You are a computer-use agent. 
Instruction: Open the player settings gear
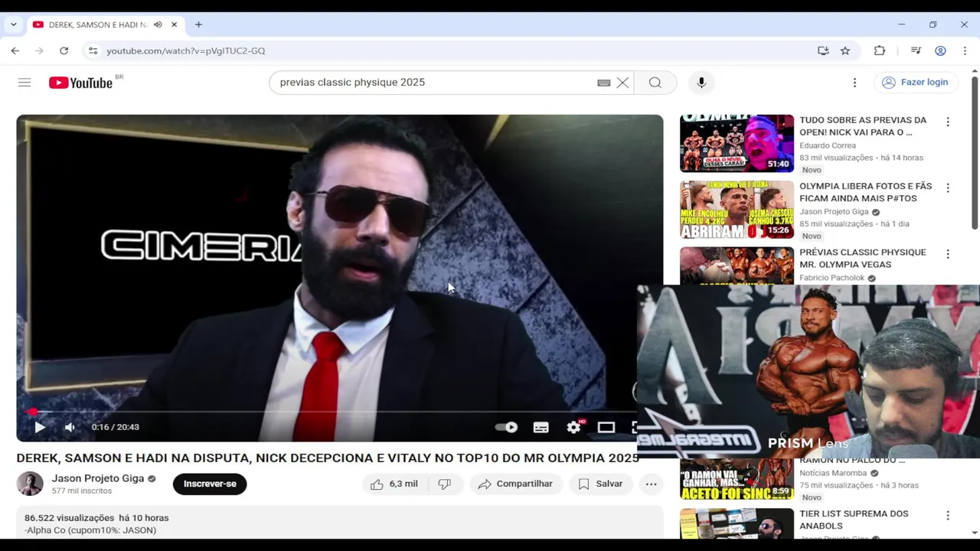point(573,427)
